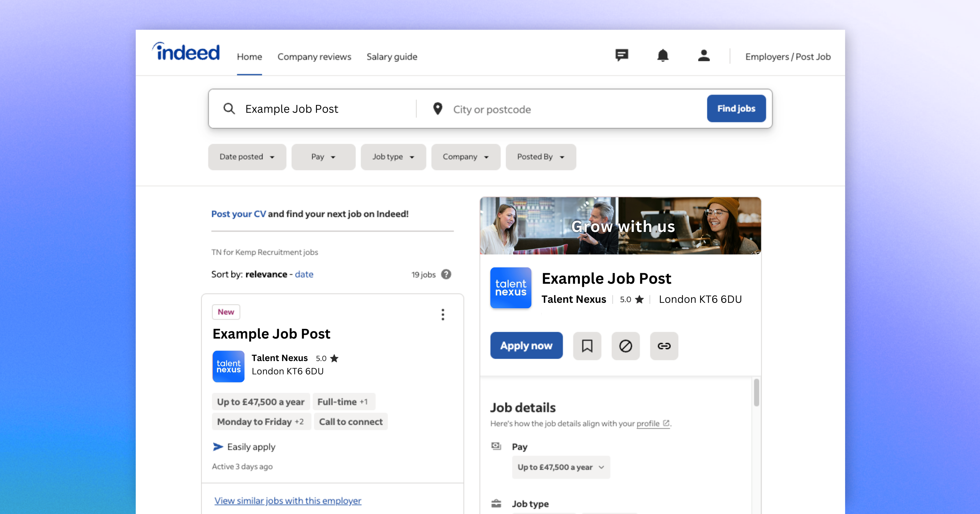980x514 pixels.
Task: Expand the Up to £47,500 pay chip
Action: [x=560, y=467]
